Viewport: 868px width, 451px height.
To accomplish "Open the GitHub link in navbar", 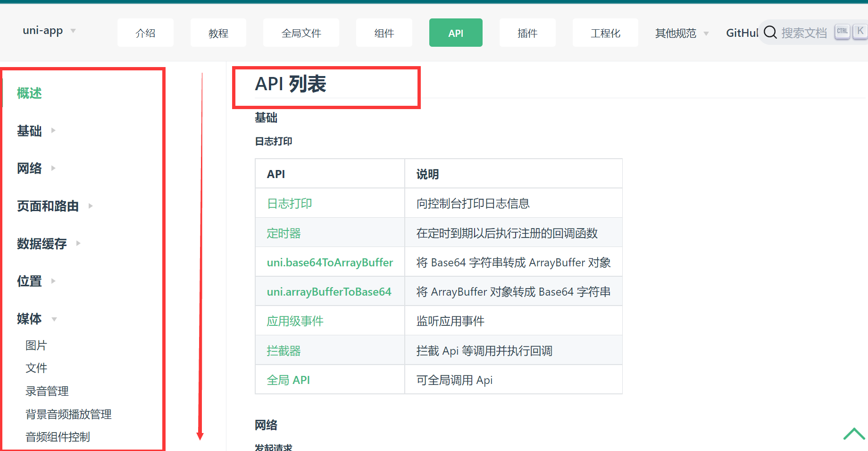I will (742, 33).
